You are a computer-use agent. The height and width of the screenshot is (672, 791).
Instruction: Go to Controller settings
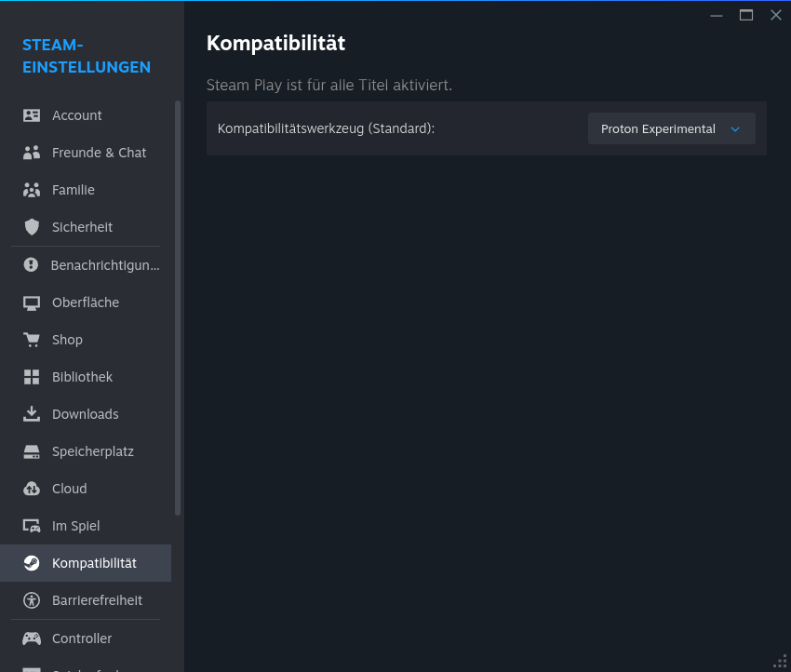[x=86, y=638]
